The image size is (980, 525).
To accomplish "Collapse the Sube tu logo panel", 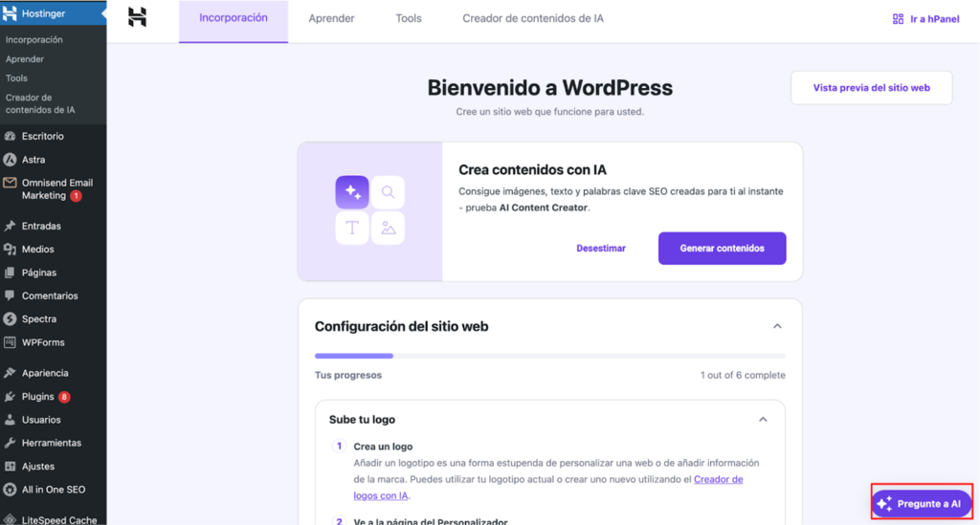I will pyautogui.click(x=763, y=420).
